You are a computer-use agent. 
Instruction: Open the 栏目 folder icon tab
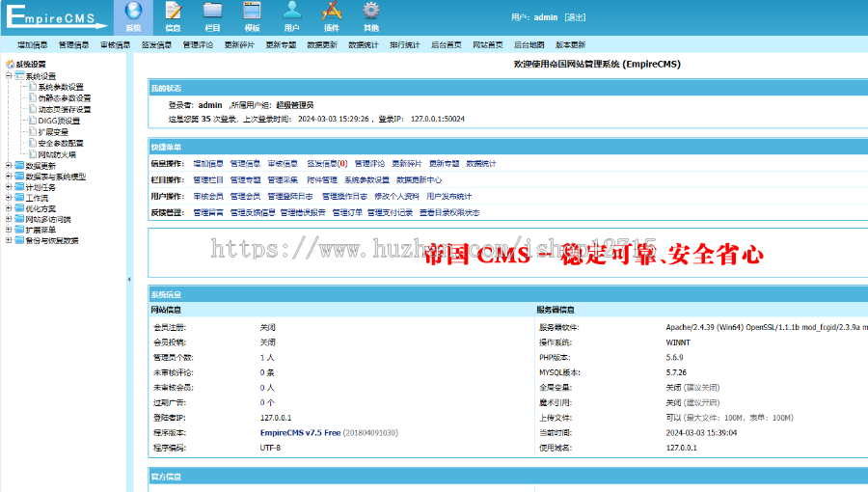coord(212,17)
